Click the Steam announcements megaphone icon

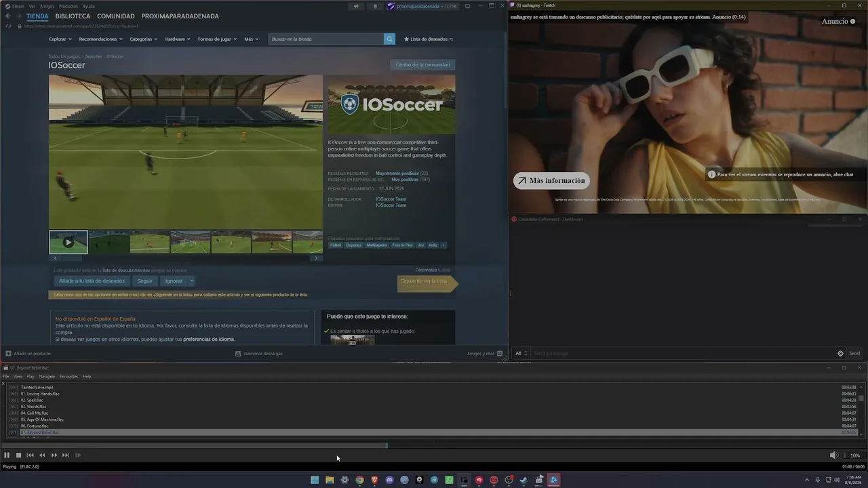[356, 6]
